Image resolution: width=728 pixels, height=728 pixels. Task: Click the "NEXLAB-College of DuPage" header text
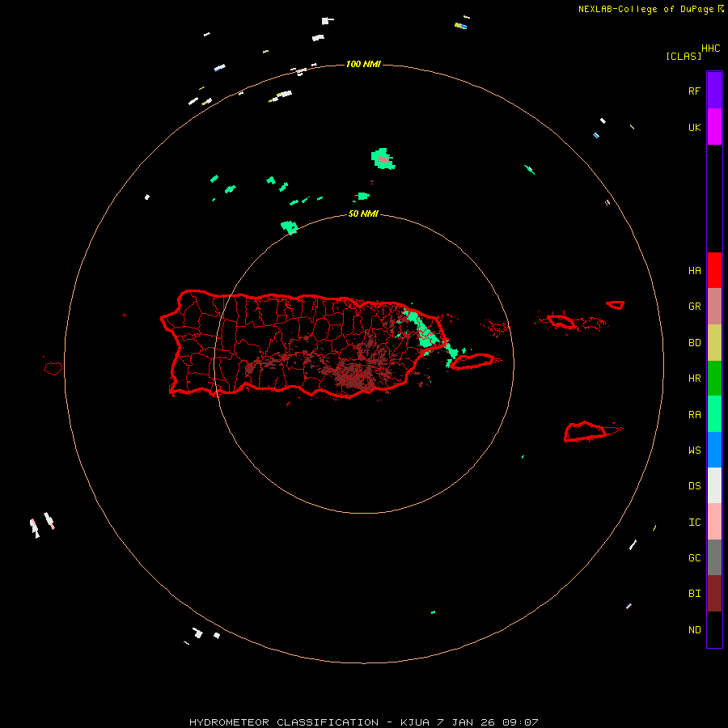[x=646, y=9]
